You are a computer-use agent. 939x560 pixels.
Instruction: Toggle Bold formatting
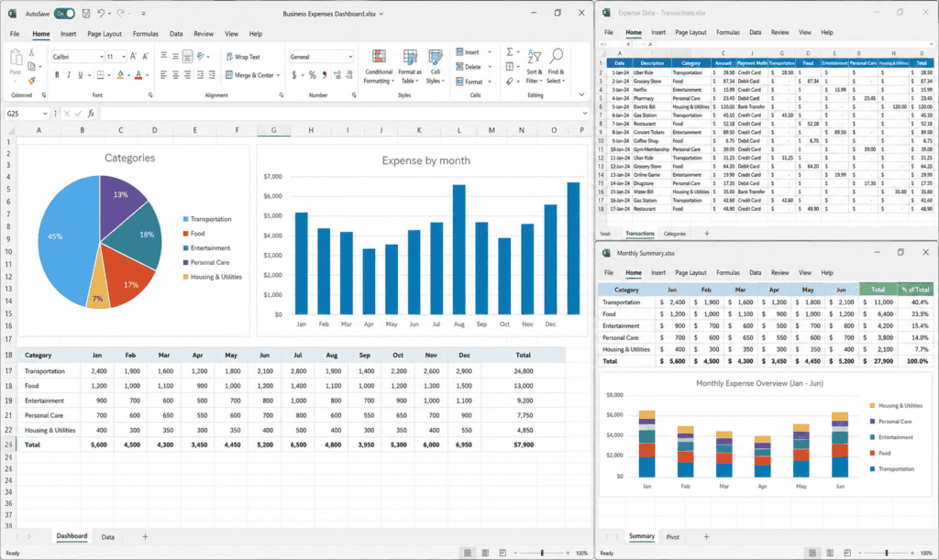pos(57,75)
